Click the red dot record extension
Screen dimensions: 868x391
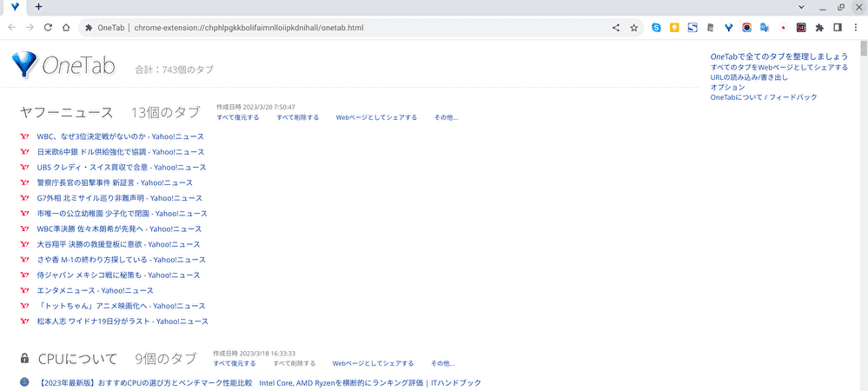(x=783, y=28)
